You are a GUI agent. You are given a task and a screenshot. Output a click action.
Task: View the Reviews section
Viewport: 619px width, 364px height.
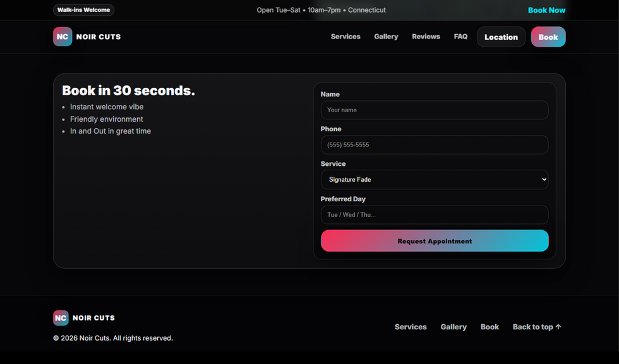(x=426, y=37)
